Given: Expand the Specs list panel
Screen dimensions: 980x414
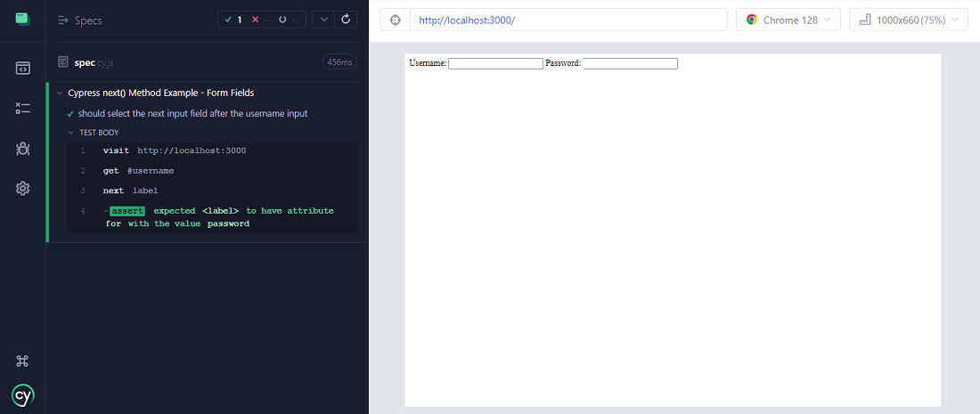Looking at the screenshot, I should pos(62,20).
